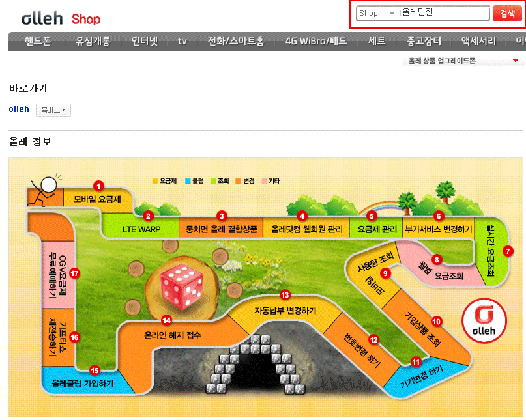
Task: Click the number 3 marker
Action: [x=222, y=216]
